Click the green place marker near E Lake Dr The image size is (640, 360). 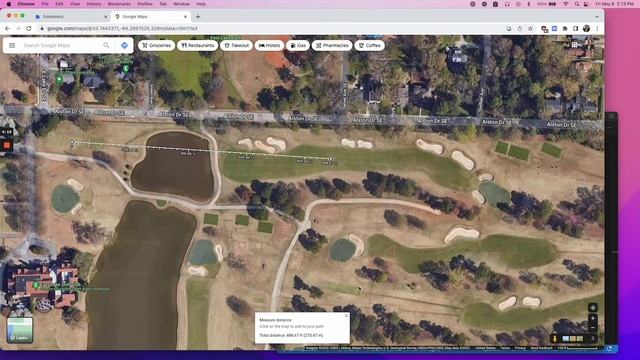click(59, 78)
